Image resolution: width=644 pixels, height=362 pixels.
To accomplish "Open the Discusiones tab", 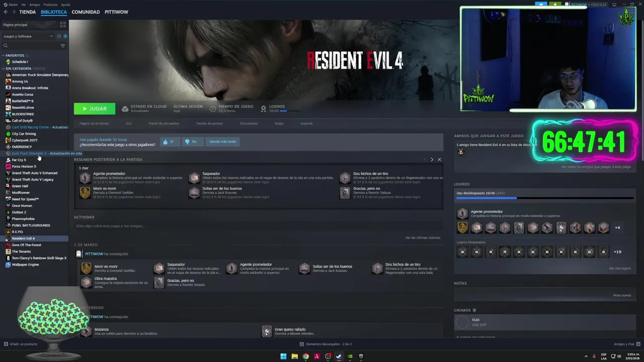I will pyautogui.click(x=249, y=123).
